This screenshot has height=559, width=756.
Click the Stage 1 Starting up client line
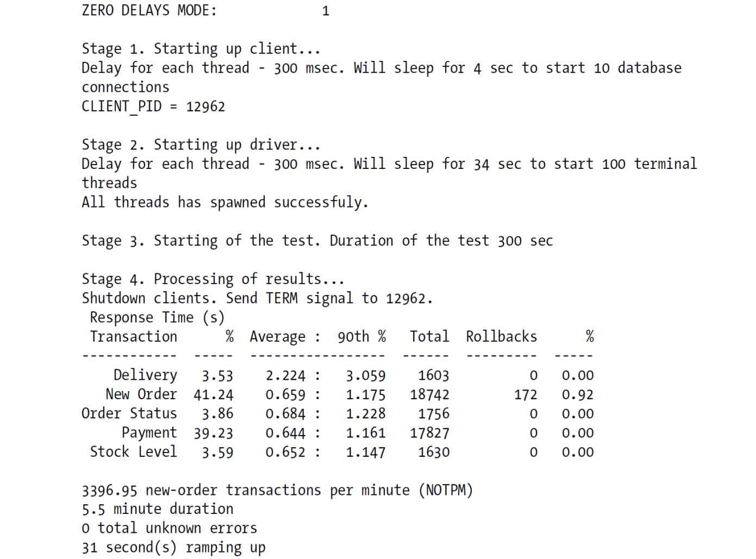[x=201, y=49]
